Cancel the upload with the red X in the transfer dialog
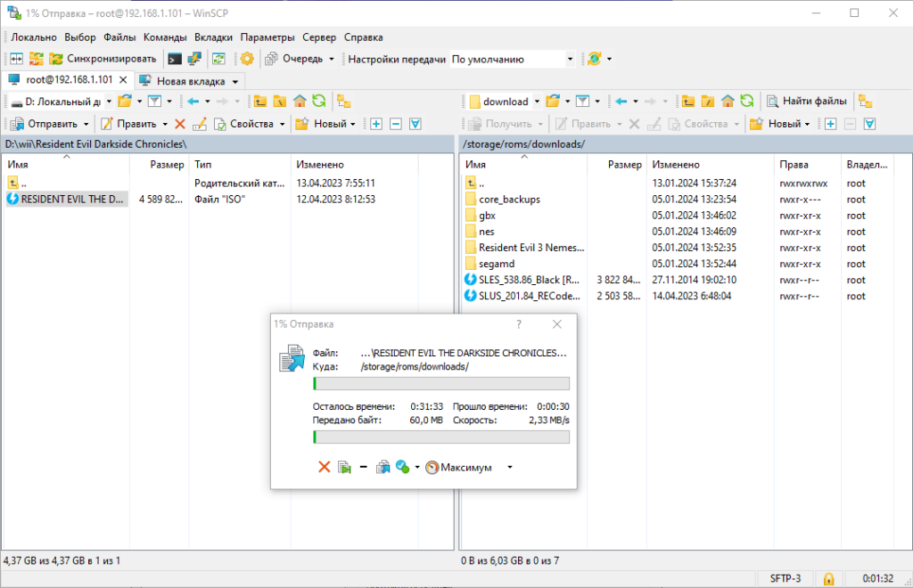 (x=325, y=467)
